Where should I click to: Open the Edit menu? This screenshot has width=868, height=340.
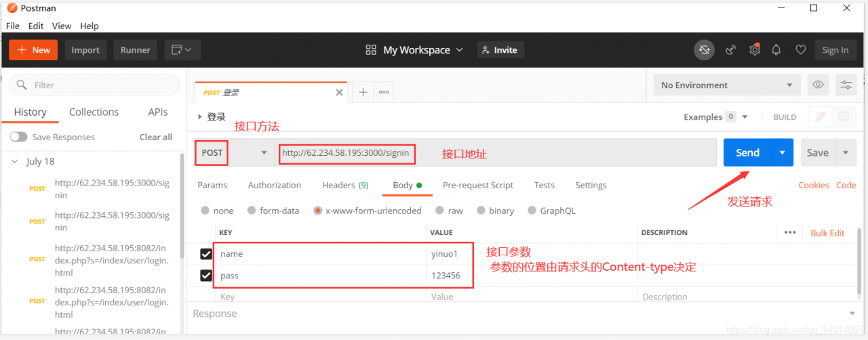point(36,26)
